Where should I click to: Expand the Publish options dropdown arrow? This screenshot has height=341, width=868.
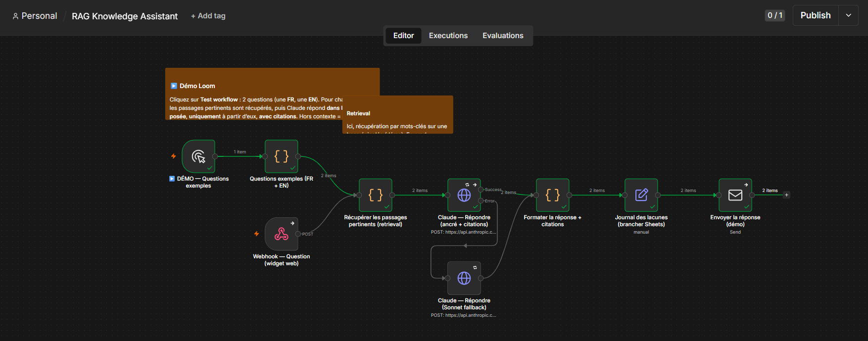tap(848, 15)
